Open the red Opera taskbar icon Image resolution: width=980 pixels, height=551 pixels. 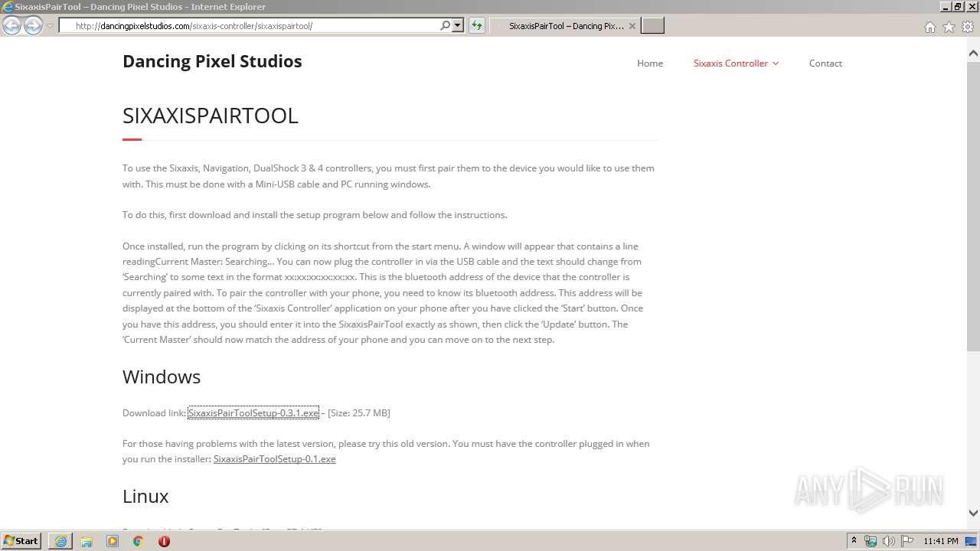[x=164, y=541]
